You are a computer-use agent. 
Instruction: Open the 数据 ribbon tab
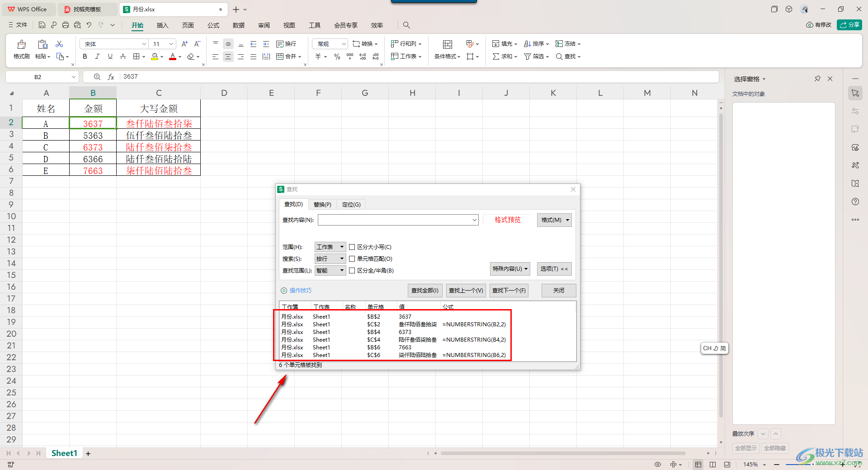point(239,25)
